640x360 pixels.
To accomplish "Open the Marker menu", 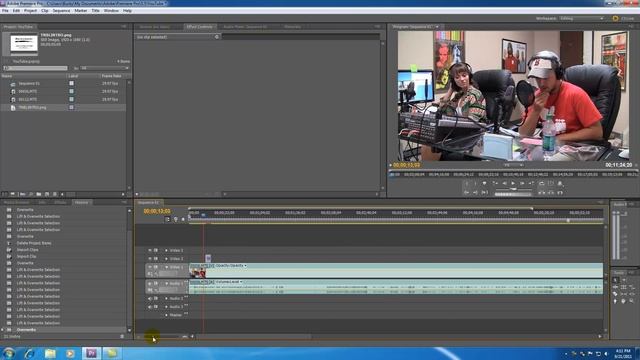I will (80, 11).
